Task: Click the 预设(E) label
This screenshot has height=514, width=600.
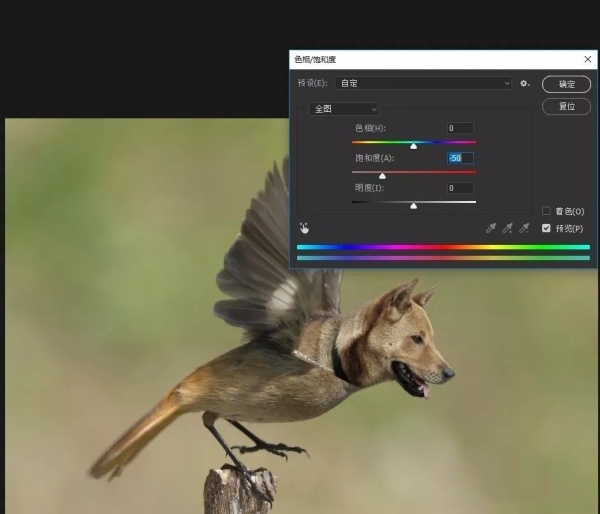Action: point(313,83)
